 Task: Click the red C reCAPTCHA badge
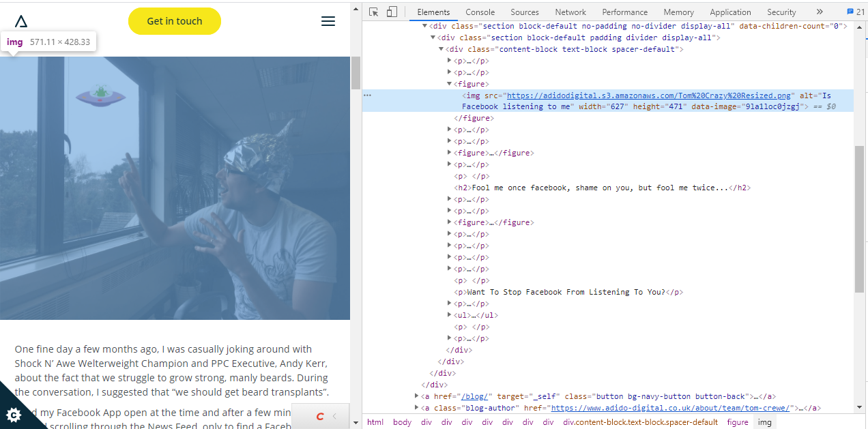[319, 416]
